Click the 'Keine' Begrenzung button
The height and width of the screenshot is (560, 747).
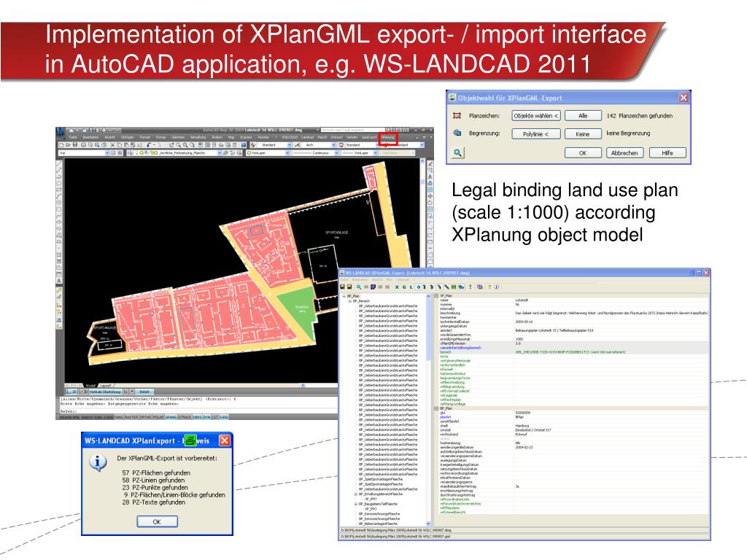(x=583, y=134)
